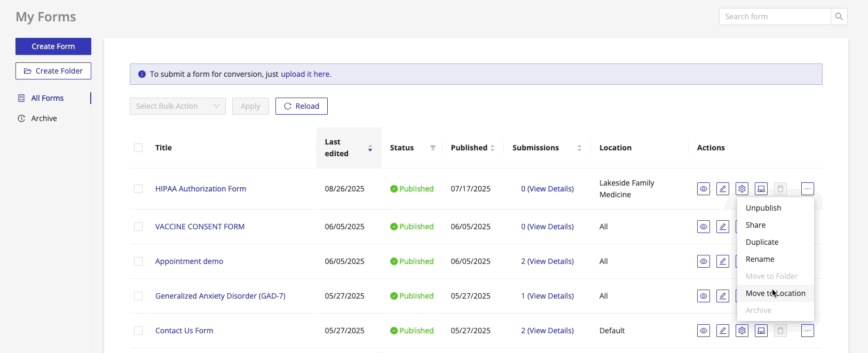Focus the Search form input field
The width and height of the screenshot is (868, 353).
point(774,17)
